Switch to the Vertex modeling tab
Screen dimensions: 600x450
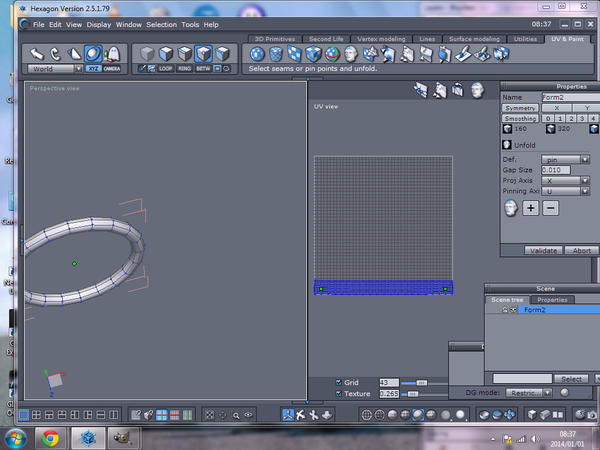[381, 39]
